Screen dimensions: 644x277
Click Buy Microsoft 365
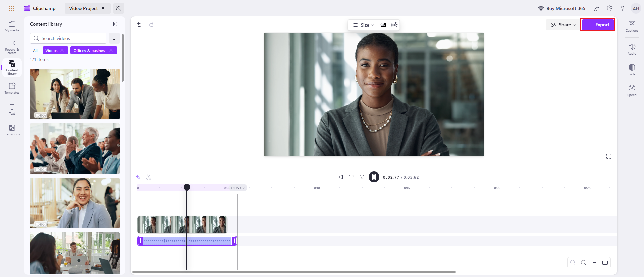[562, 8]
